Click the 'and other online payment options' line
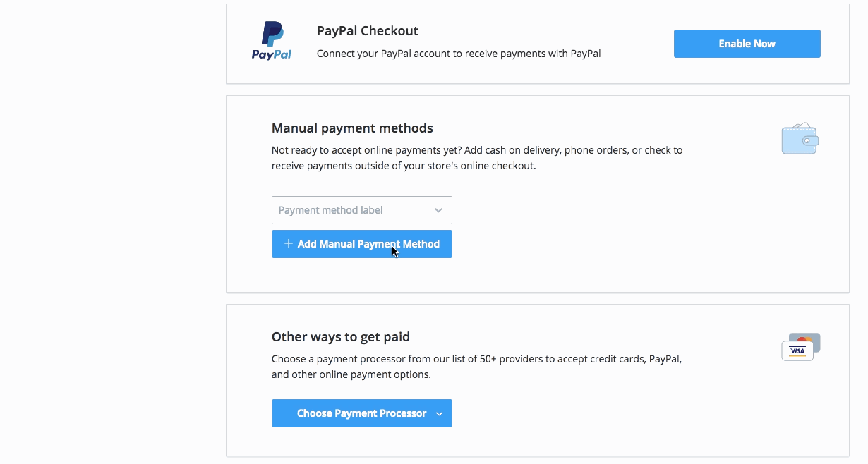Viewport: 868px width, 464px height. 351,374
